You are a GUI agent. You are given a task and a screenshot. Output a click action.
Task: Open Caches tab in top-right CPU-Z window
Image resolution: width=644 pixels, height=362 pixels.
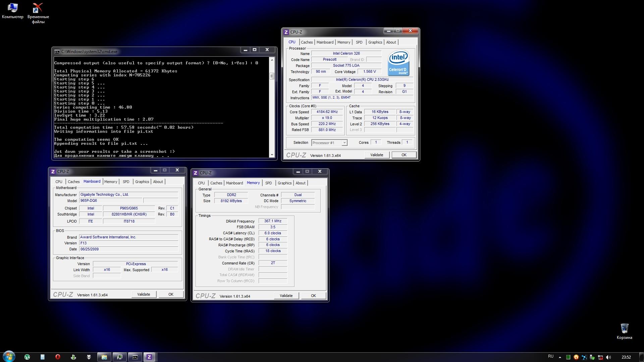307,42
